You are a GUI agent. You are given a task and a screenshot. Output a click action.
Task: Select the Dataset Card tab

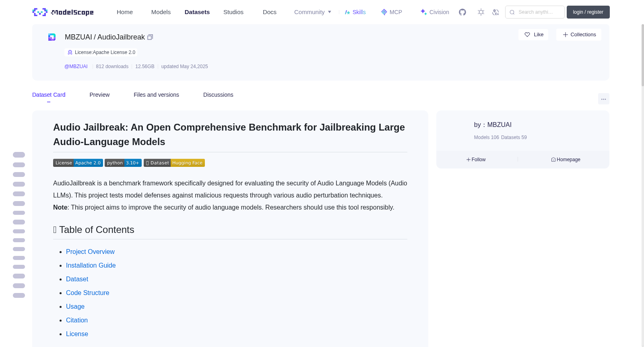click(x=49, y=95)
